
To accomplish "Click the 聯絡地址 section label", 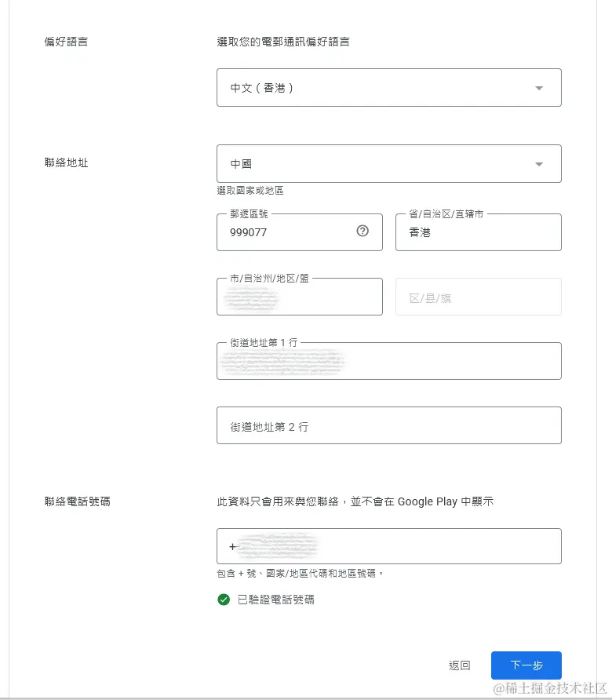I will (x=66, y=162).
